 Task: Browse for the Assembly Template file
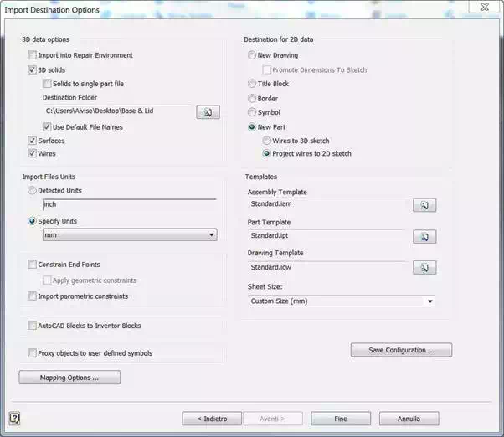coord(424,205)
